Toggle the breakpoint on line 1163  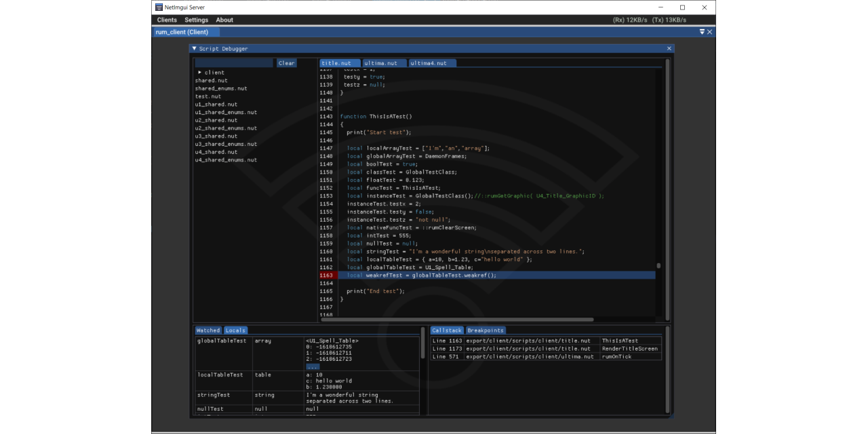(x=327, y=275)
